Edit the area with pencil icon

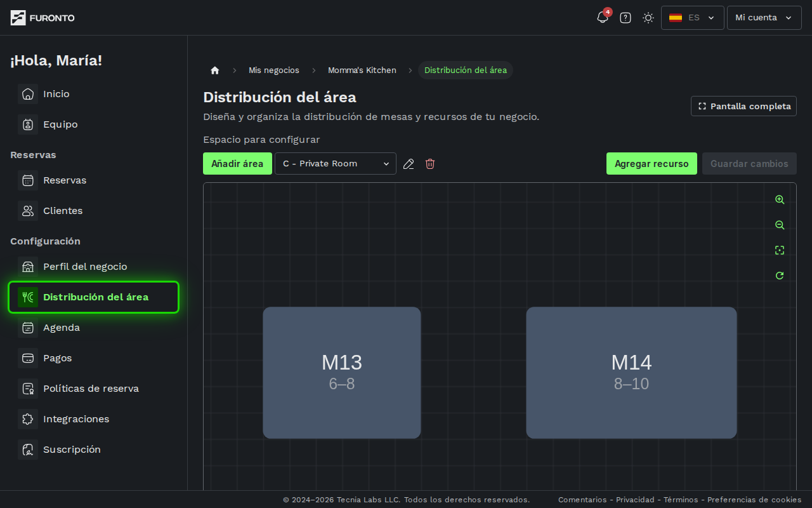pyautogui.click(x=409, y=164)
